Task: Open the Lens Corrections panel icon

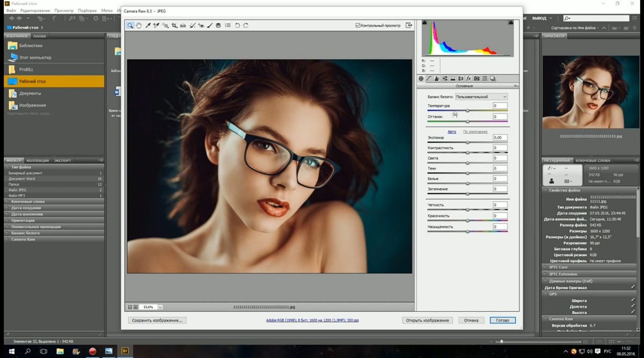Action: 460,78
